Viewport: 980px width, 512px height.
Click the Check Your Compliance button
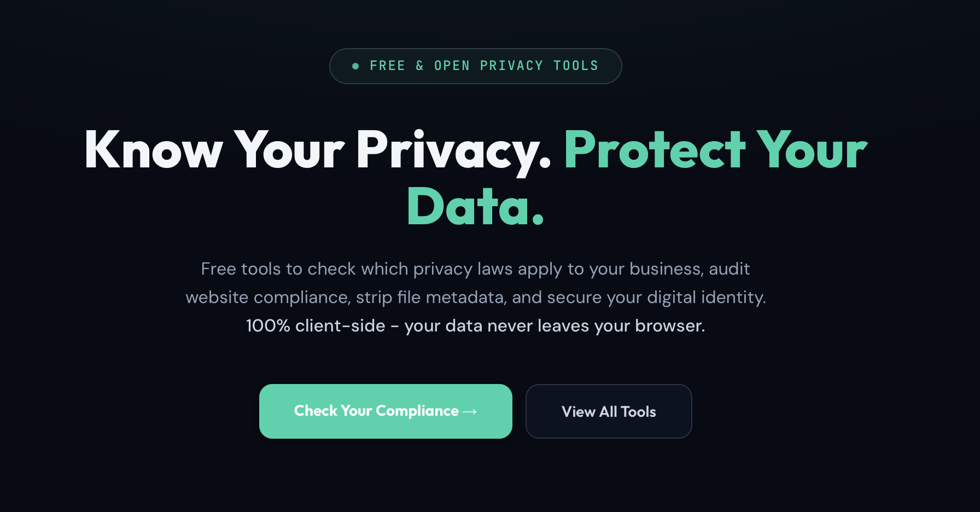point(386,411)
